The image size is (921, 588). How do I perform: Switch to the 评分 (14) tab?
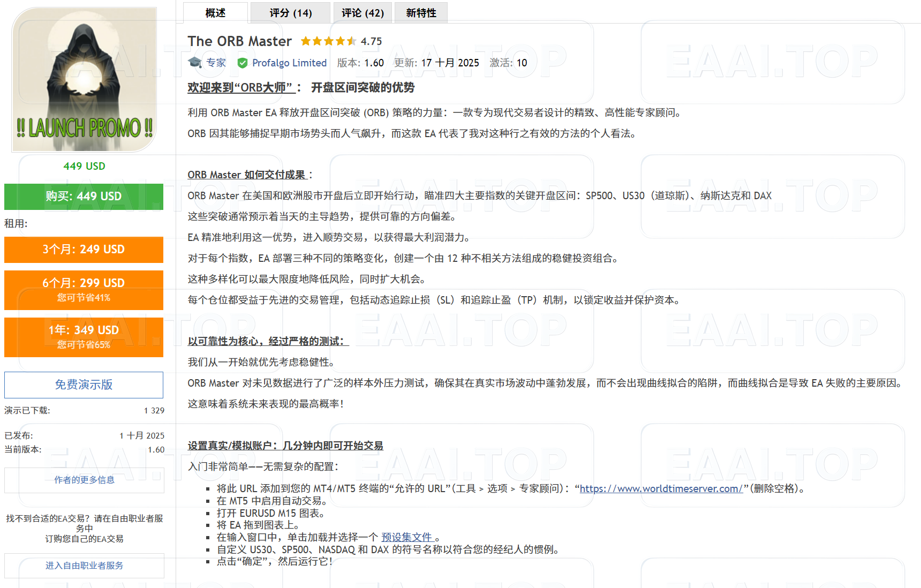coord(290,12)
